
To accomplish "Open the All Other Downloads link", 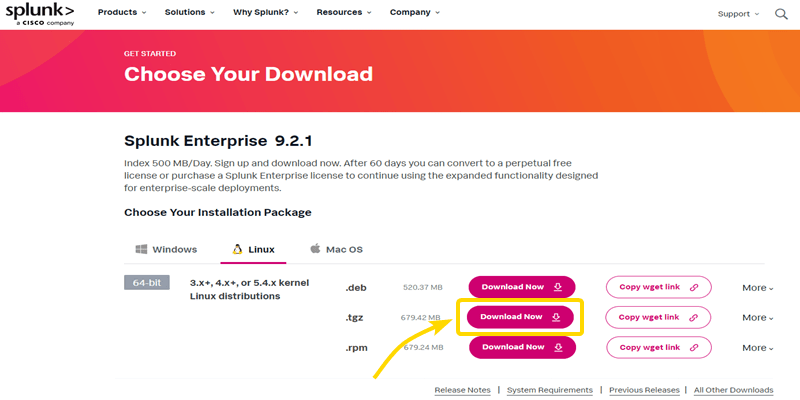I will [733, 390].
